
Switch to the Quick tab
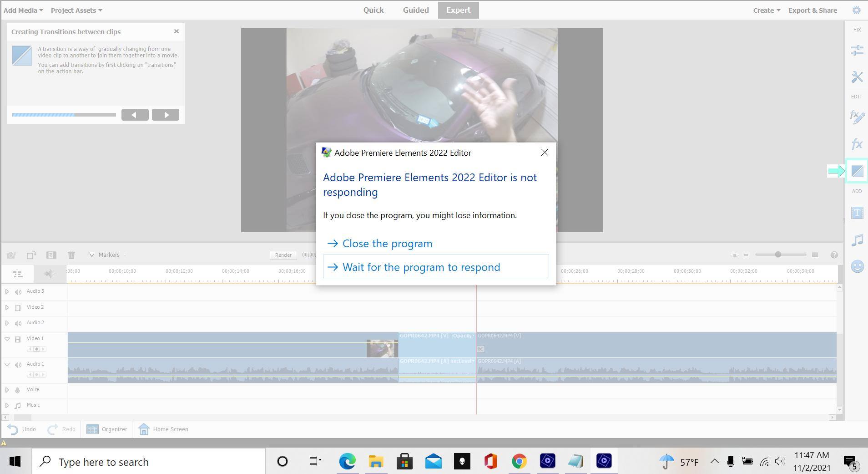click(x=373, y=10)
